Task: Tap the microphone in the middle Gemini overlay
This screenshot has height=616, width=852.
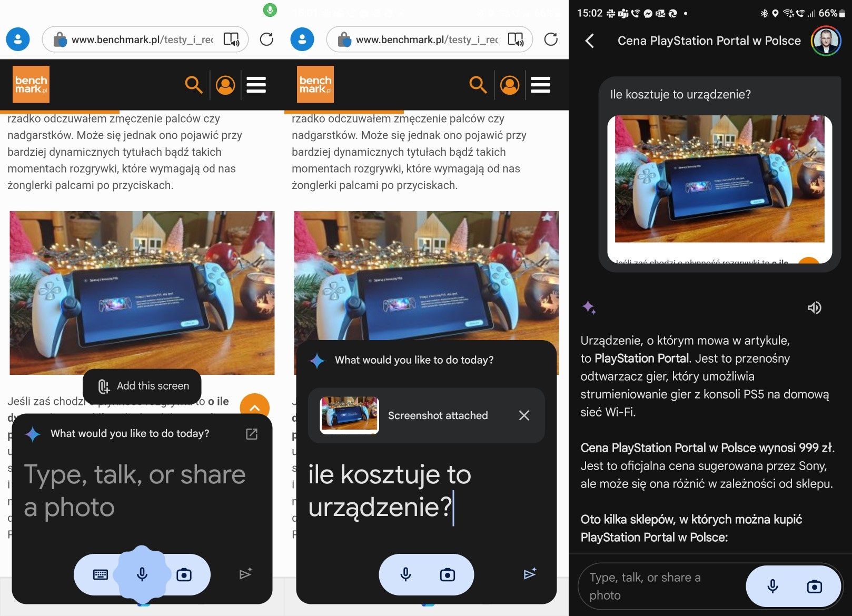Action: pyautogui.click(x=405, y=574)
